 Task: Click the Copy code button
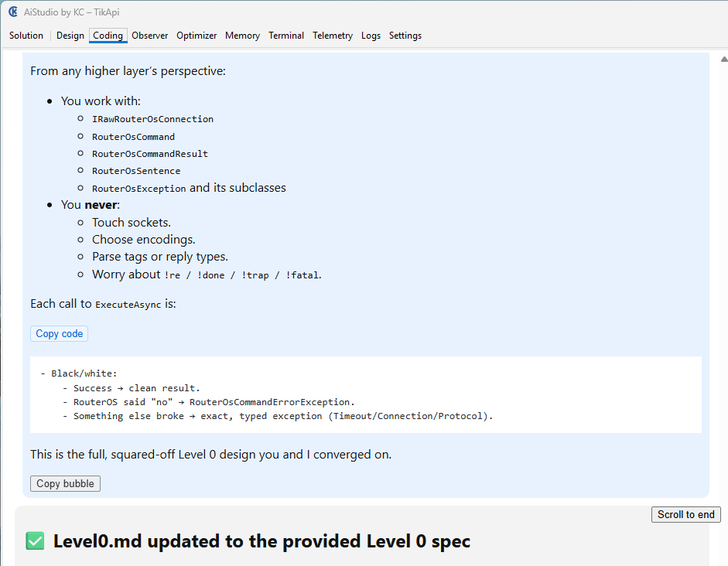[59, 333]
